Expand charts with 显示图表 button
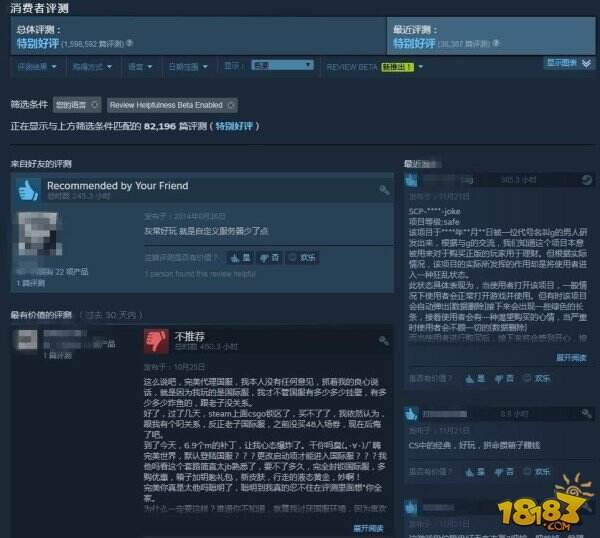The height and width of the screenshot is (538, 600). (x=569, y=64)
